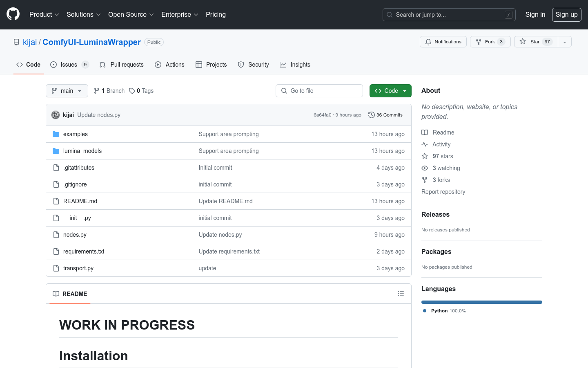Open ComfyUI-LuminaWrapper repository link
The image size is (588, 368).
coord(91,42)
